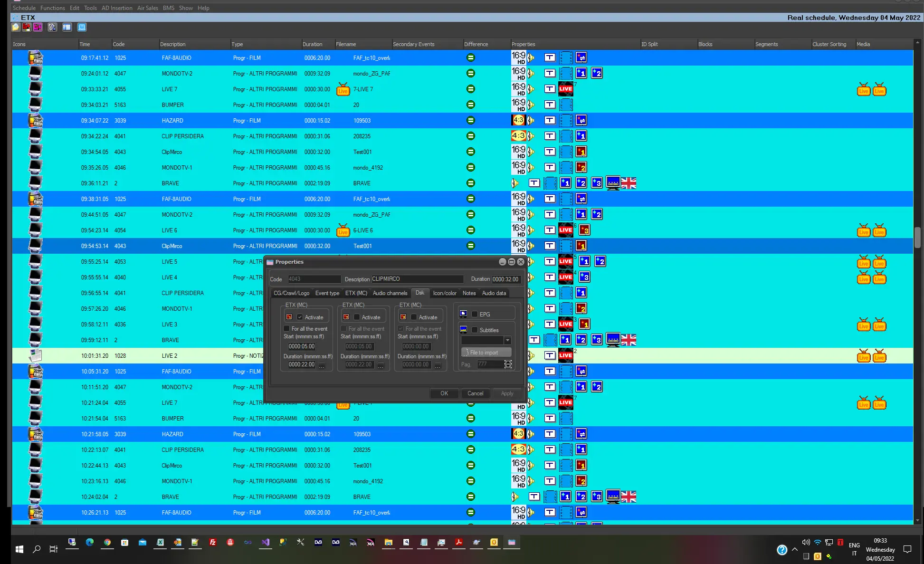
Task: Click the open folder toolbar icon
Action: click(x=16, y=28)
